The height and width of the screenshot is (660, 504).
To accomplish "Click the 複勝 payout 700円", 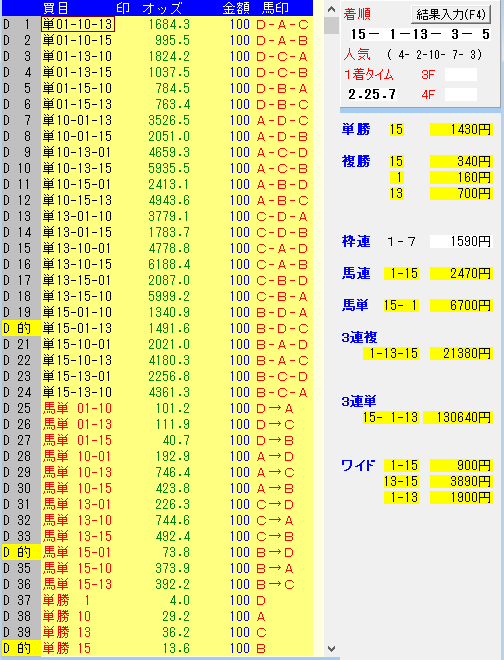I will pyautogui.click(x=461, y=193).
